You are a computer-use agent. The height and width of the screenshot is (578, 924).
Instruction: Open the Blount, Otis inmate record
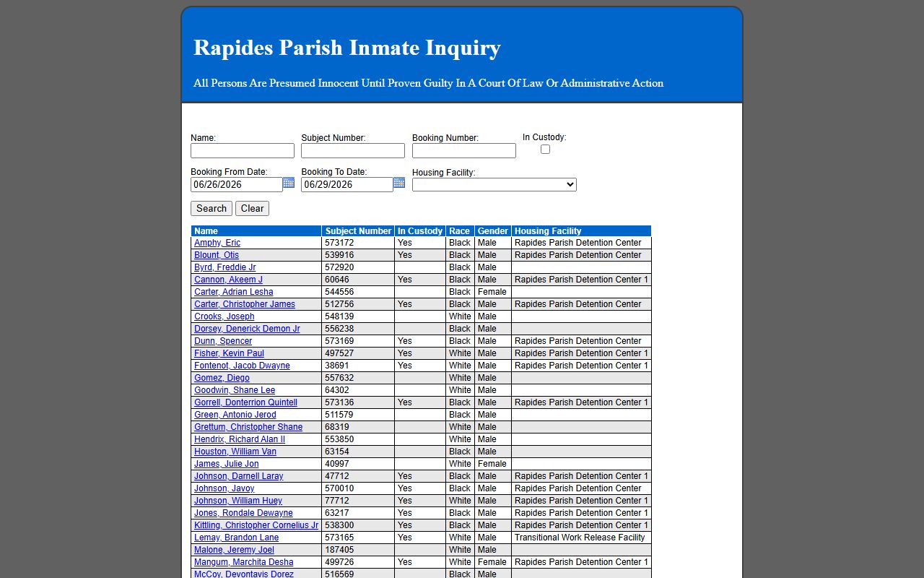coord(217,255)
